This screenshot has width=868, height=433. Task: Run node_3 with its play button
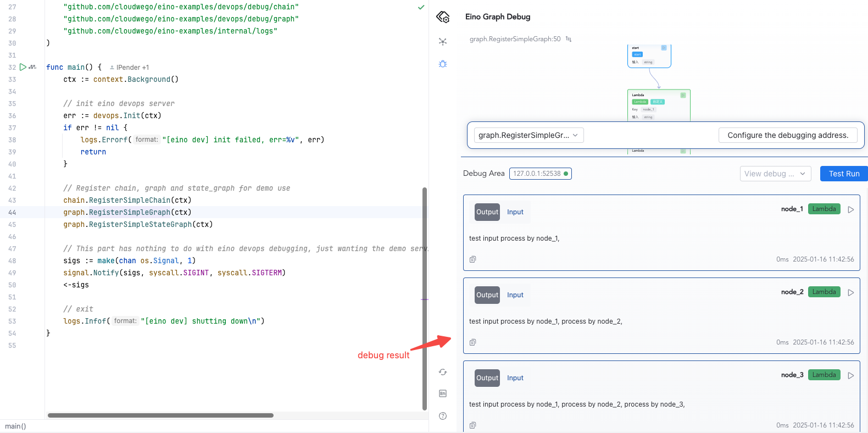tap(851, 375)
